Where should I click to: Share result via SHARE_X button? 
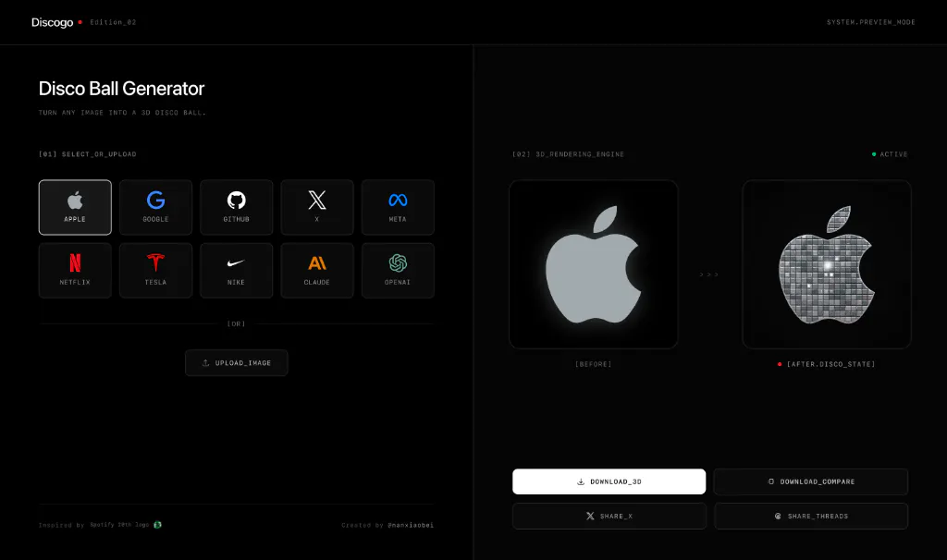pos(609,516)
